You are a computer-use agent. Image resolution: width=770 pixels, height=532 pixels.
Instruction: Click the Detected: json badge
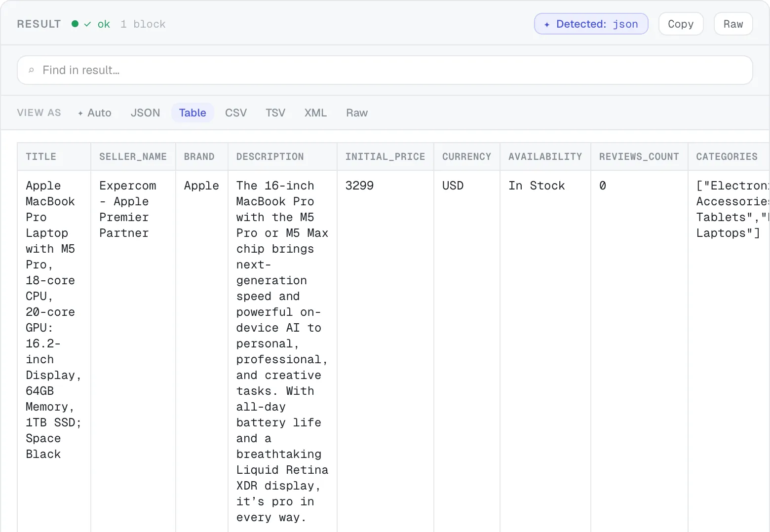(x=591, y=24)
